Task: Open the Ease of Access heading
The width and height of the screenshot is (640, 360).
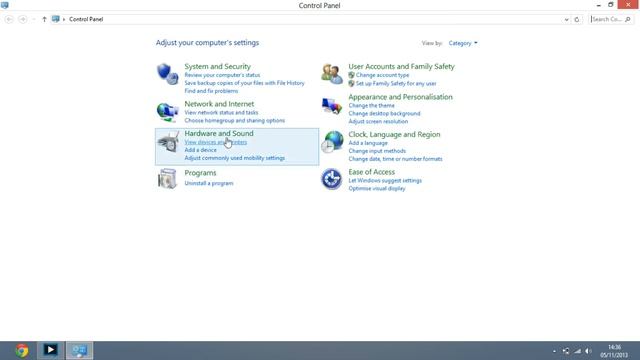Action: tap(371, 172)
